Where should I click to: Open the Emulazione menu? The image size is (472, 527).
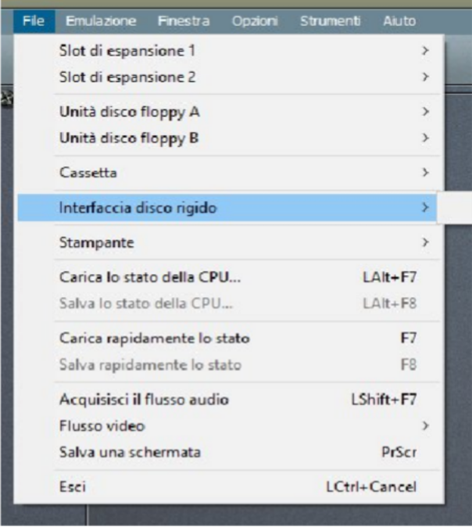pos(101,21)
